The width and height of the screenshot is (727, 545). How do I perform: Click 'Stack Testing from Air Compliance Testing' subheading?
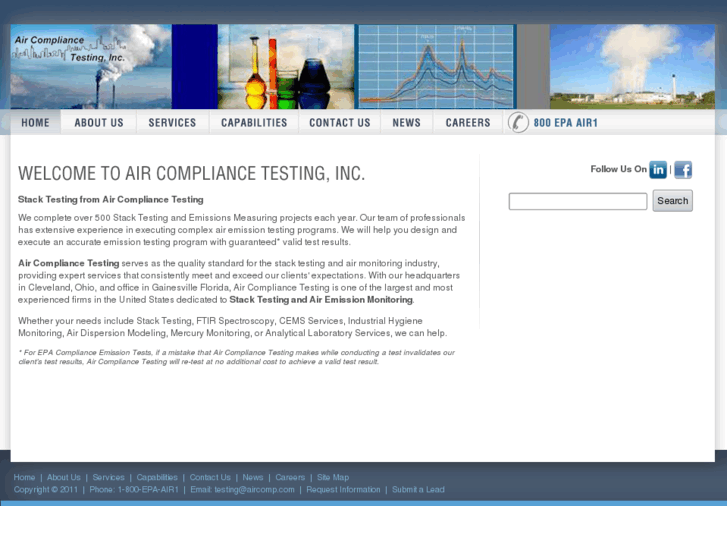(111, 199)
